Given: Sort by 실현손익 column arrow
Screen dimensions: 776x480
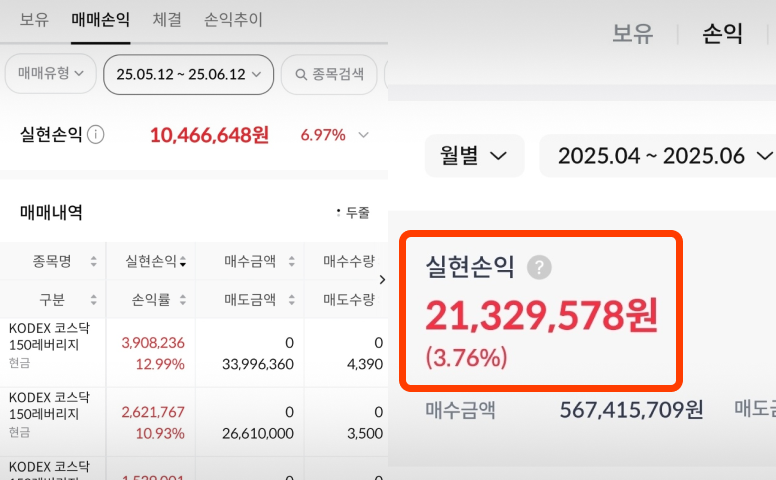Looking at the screenshot, I should pos(183,262).
